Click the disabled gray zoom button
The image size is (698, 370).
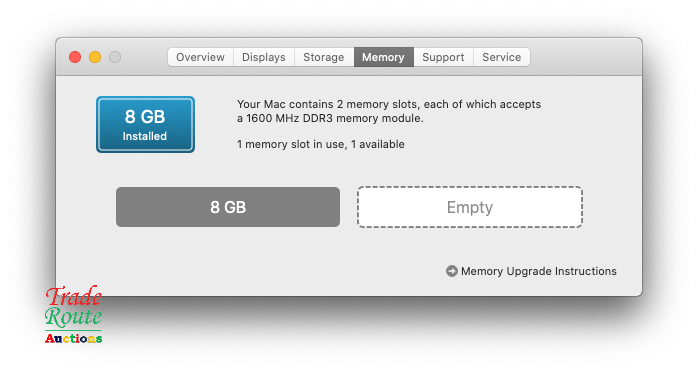point(115,57)
